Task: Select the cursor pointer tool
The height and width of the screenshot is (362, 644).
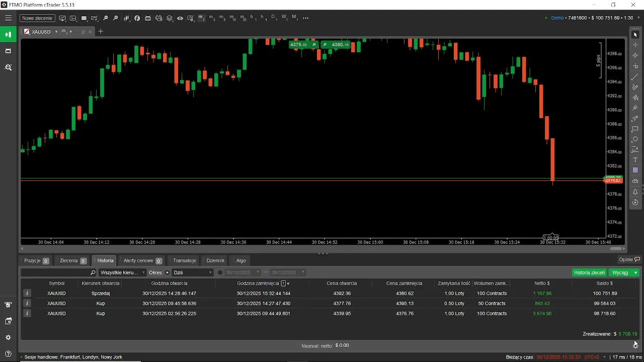Action: coord(635,35)
